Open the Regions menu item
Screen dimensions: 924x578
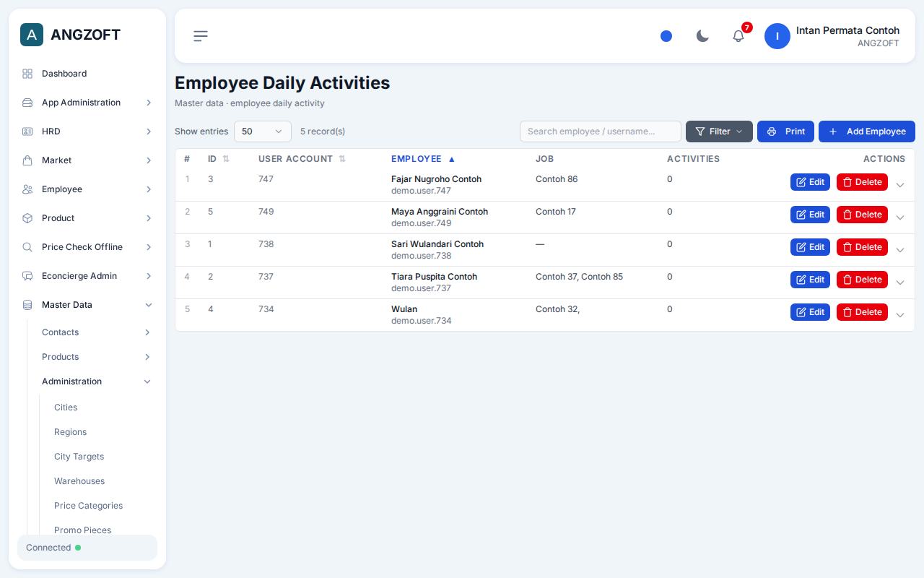tap(70, 432)
